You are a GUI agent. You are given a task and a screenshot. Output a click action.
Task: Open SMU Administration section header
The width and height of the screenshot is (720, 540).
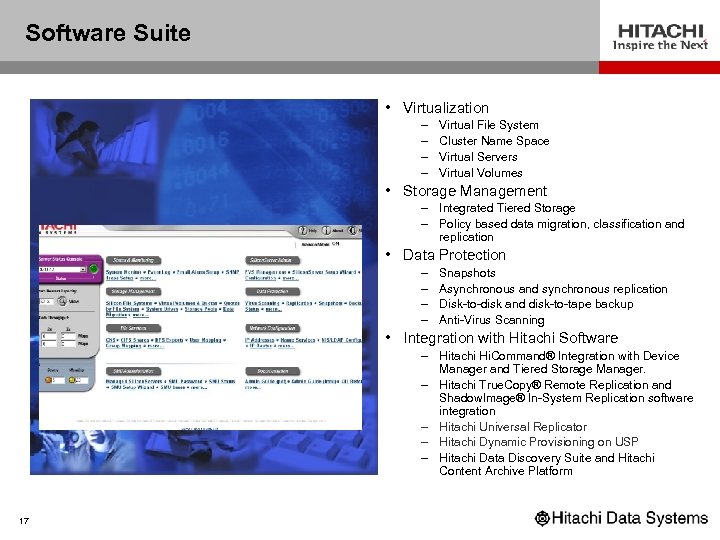click(x=133, y=371)
